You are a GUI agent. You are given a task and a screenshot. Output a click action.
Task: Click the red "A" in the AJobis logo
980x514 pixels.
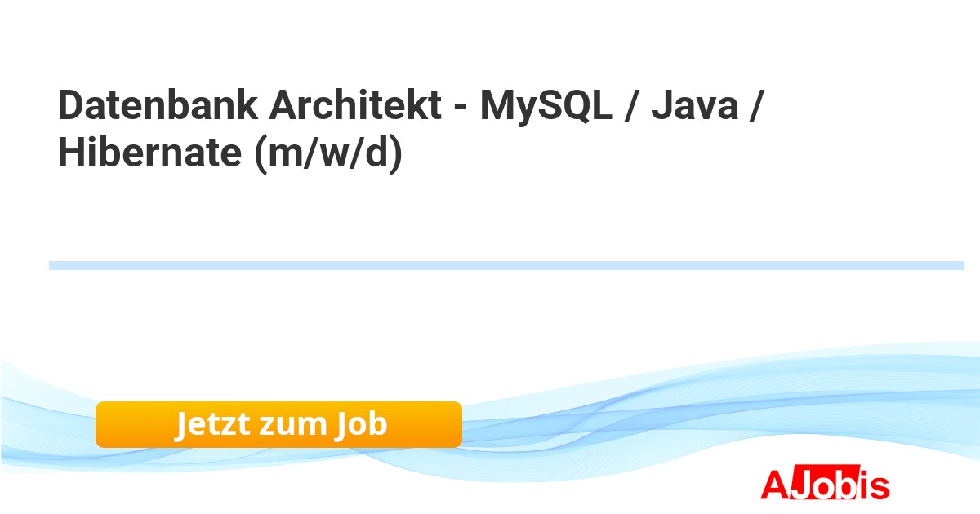pyautogui.click(x=775, y=485)
